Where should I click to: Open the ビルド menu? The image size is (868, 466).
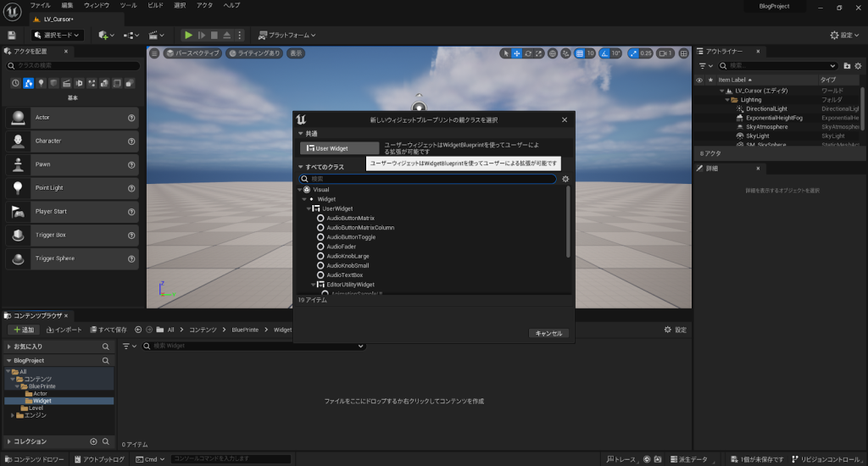156,5
